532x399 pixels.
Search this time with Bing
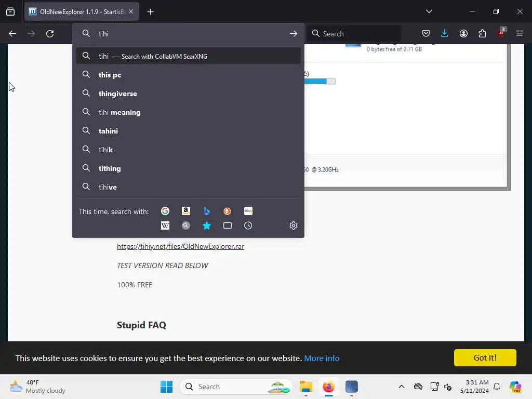click(207, 211)
